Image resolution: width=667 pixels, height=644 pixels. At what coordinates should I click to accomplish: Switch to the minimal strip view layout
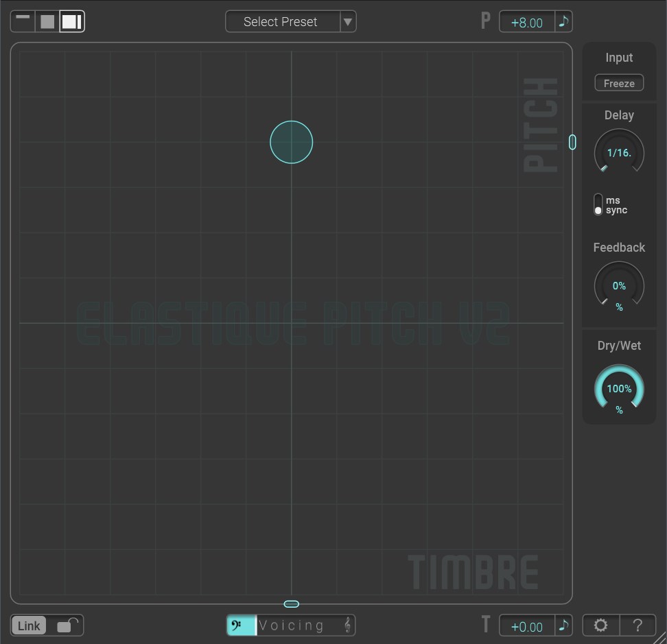point(23,21)
